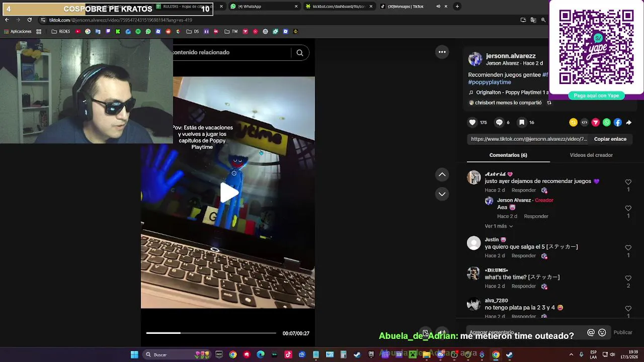The width and height of the screenshot is (644, 362).
Task: Click the contenido relacionado search field
Action: point(231,53)
